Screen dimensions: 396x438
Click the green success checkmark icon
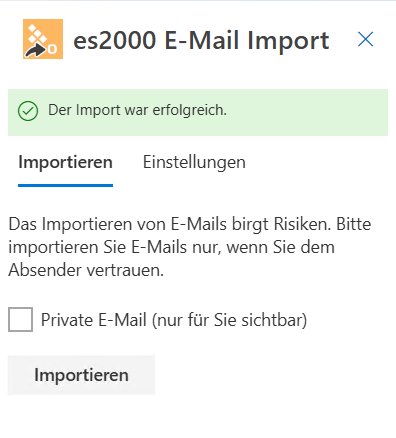pyautogui.click(x=28, y=111)
